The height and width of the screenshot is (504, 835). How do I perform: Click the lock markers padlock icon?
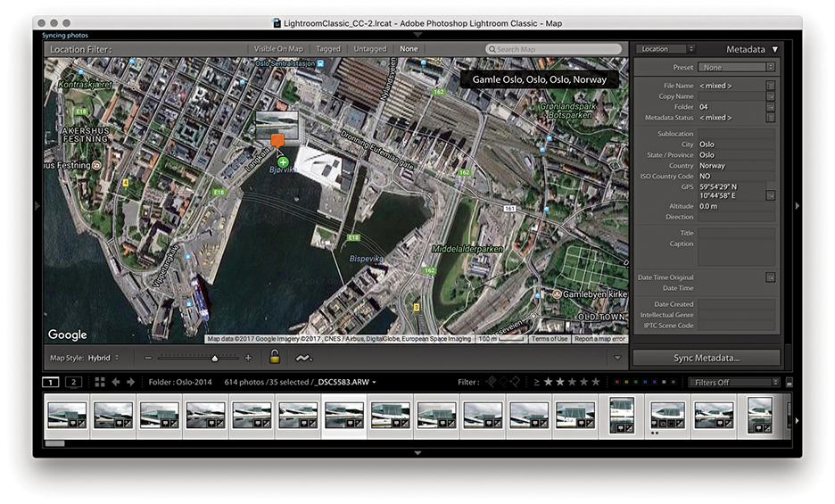tap(276, 358)
